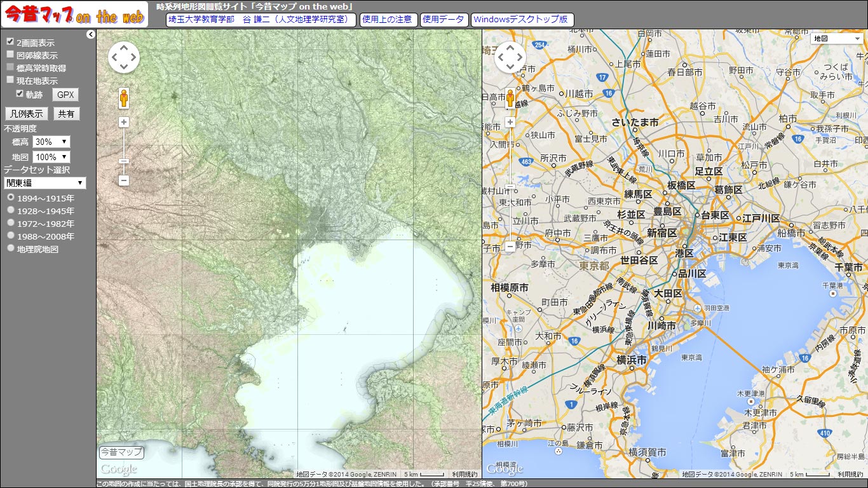Click 横須賀市 label on right map

pos(648,452)
